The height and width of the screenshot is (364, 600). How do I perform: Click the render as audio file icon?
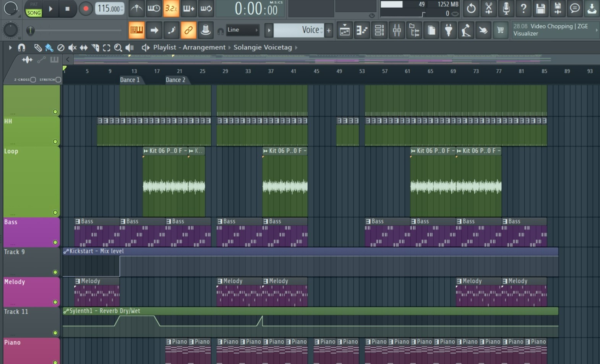558,8
